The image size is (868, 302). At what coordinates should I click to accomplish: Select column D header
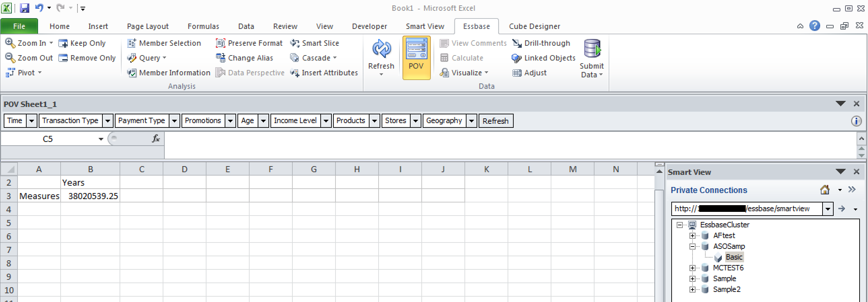tap(184, 169)
